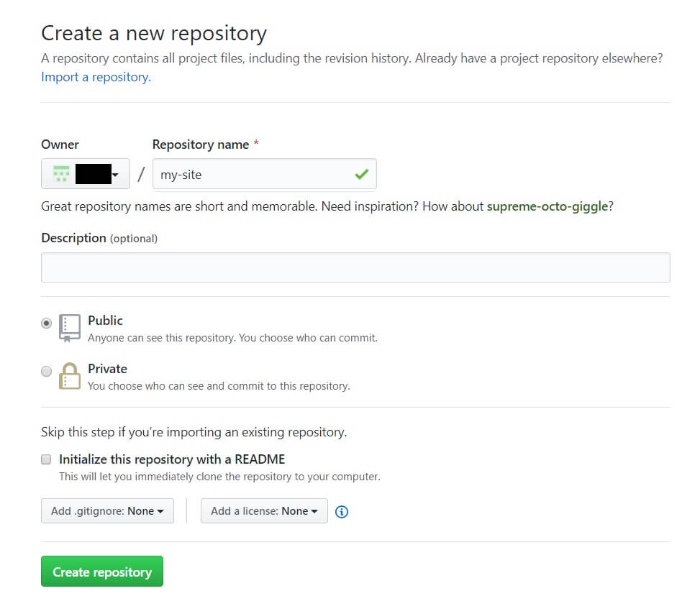Expand the Add .gitignore dropdown
The width and height of the screenshot is (700, 596).
(x=107, y=511)
